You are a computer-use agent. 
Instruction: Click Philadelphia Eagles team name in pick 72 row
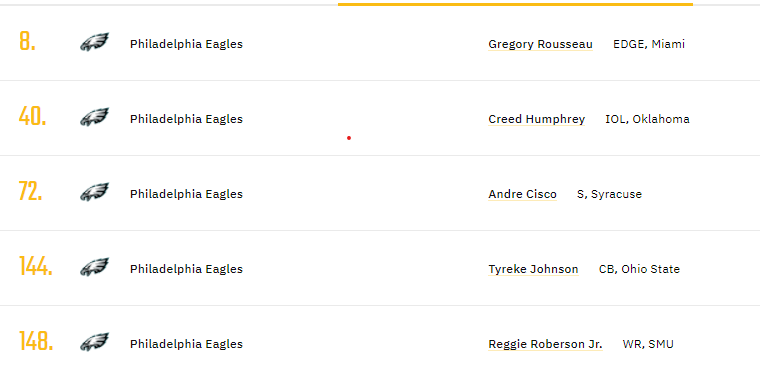click(x=186, y=194)
